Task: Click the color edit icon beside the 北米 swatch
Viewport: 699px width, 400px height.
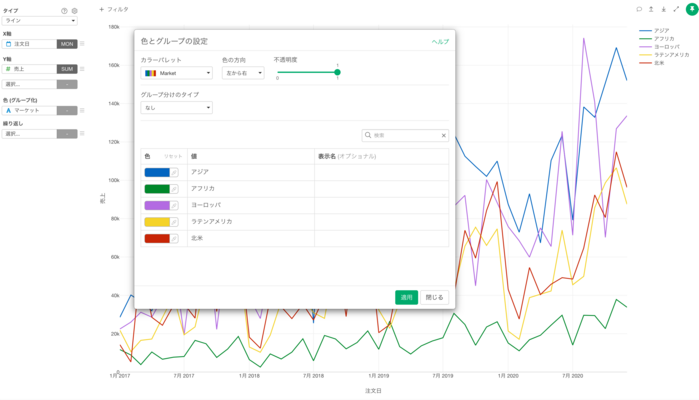Action: pos(175,238)
